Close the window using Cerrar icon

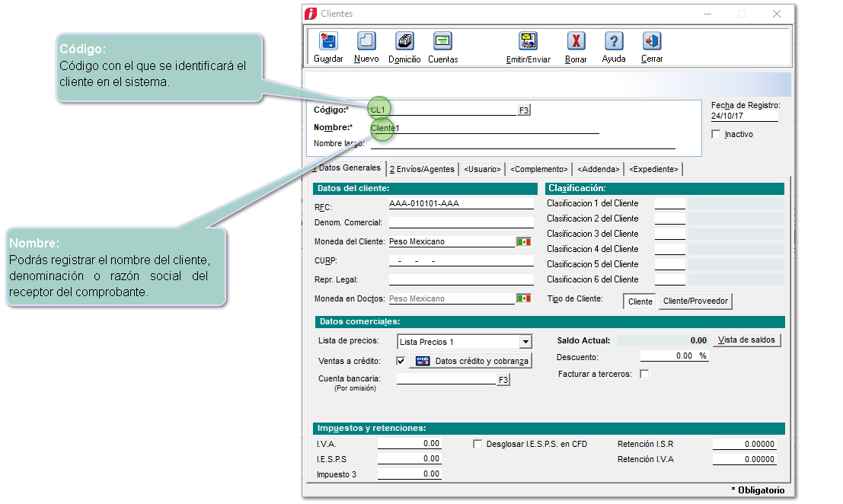(x=652, y=42)
